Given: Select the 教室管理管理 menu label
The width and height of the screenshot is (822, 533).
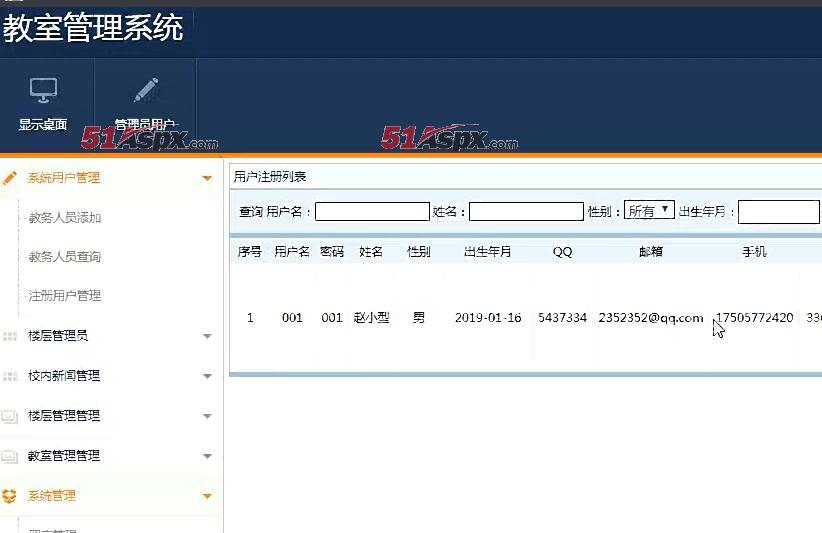Looking at the screenshot, I should tap(64, 456).
